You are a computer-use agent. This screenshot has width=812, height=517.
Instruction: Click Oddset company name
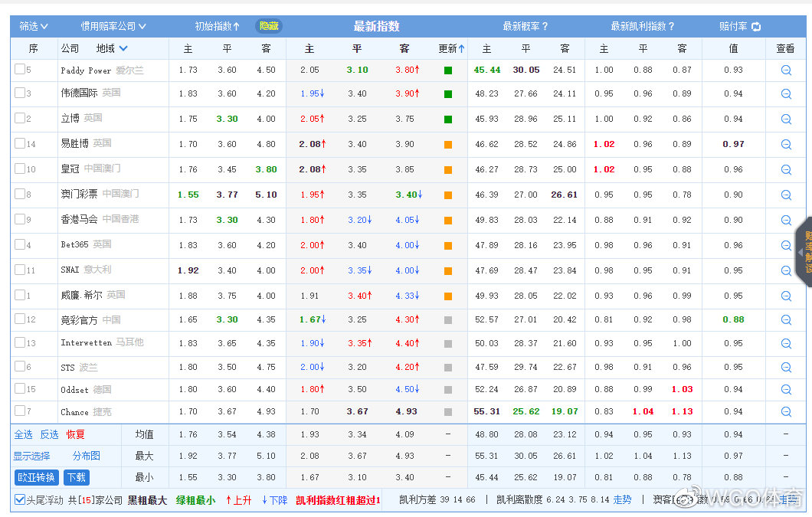[74, 390]
